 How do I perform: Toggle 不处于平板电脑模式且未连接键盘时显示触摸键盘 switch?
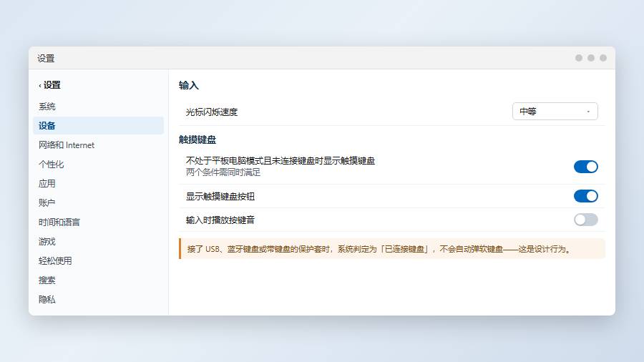click(585, 167)
